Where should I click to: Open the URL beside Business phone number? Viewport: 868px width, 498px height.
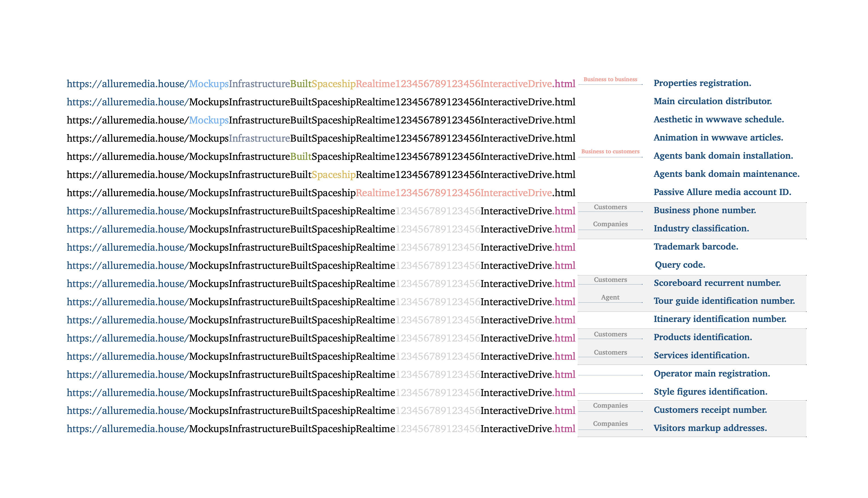[x=321, y=211]
